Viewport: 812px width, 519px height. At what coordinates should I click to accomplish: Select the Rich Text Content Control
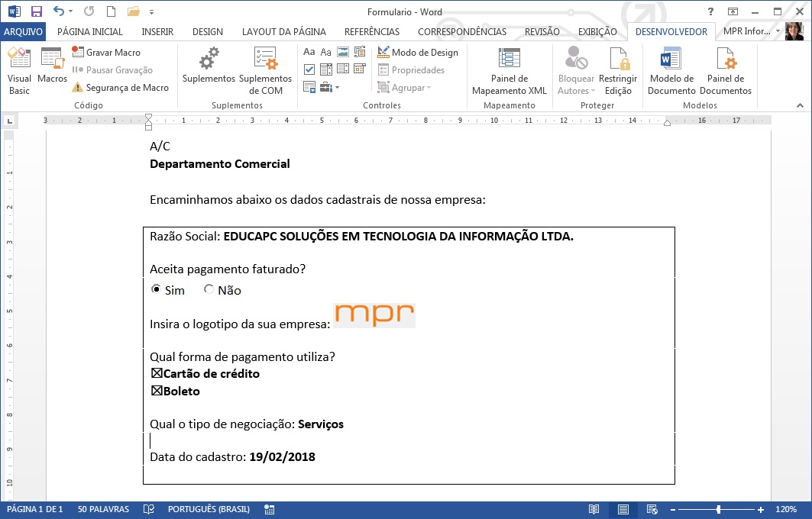[309, 51]
